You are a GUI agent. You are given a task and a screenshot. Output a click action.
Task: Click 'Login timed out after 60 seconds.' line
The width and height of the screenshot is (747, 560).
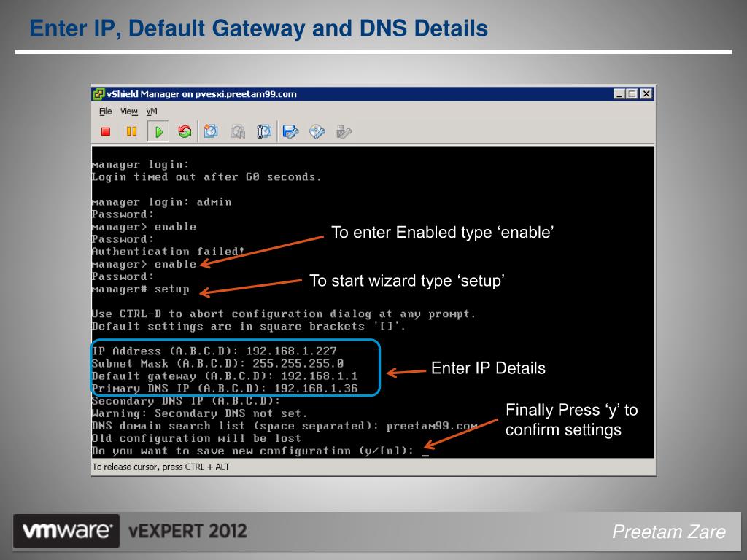[x=206, y=177]
